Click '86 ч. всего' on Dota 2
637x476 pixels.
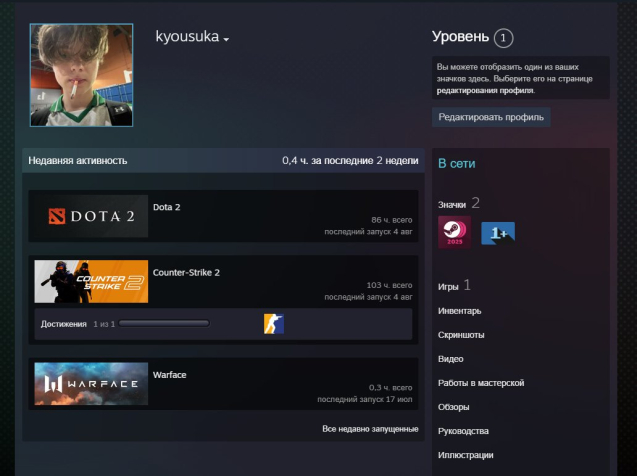coord(392,220)
